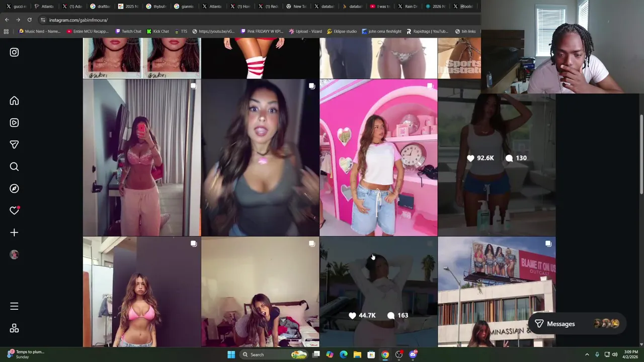Switch to the '@foolis' browser tab
644x362 pixels.
pyautogui.click(x=464, y=7)
